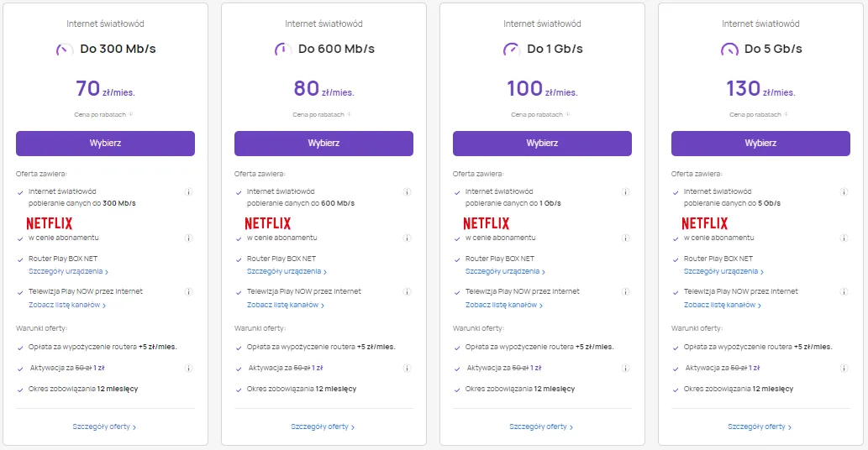868x450 pixels.
Task: Click info icon near 'Cena po rabatach' under 70 zł
Action: pyautogui.click(x=131, y=114)
